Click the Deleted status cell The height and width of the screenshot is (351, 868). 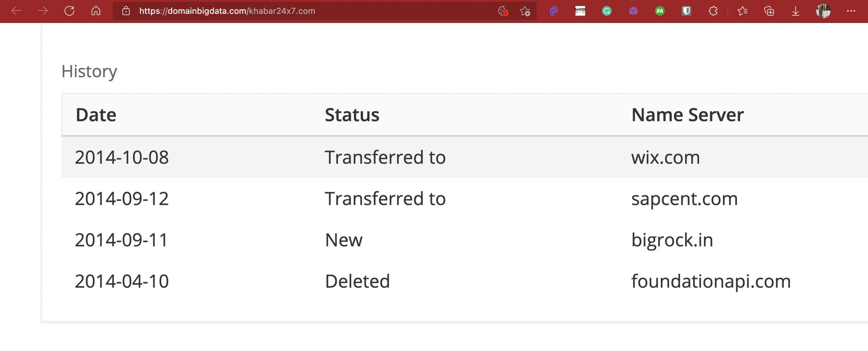357,281
